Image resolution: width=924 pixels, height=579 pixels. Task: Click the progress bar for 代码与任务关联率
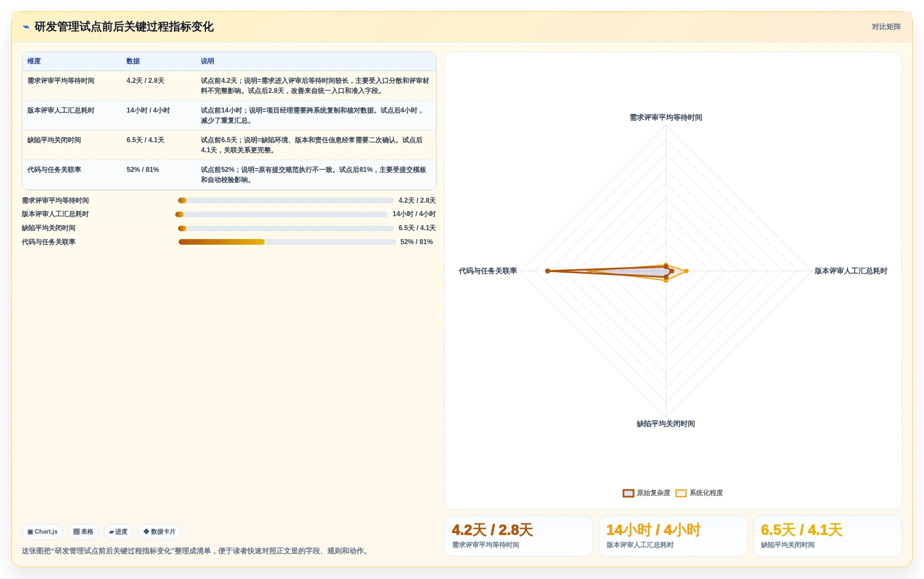pyautogui.click(x=287, y=242)
